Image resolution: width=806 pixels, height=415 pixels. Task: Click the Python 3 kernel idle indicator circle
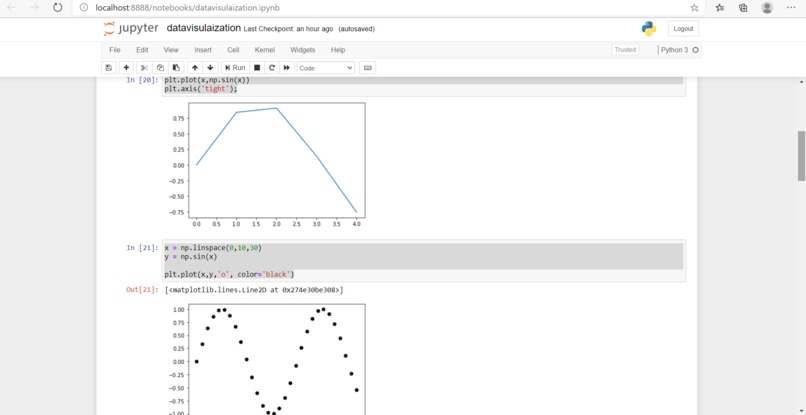[695, 50]
